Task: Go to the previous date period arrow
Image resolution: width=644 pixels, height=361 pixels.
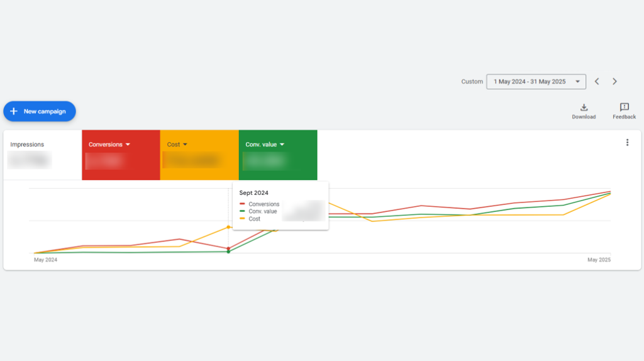Action: [x=597, y=82]
